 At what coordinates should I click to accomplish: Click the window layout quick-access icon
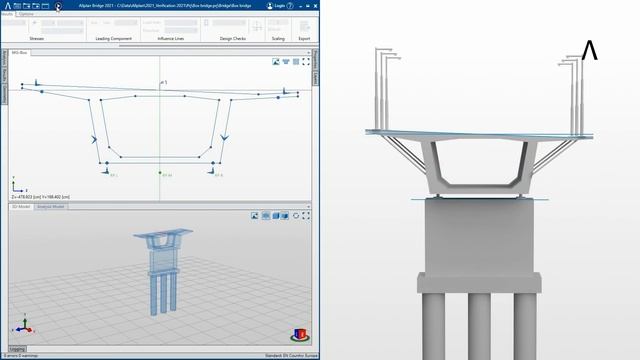[45, 6]
